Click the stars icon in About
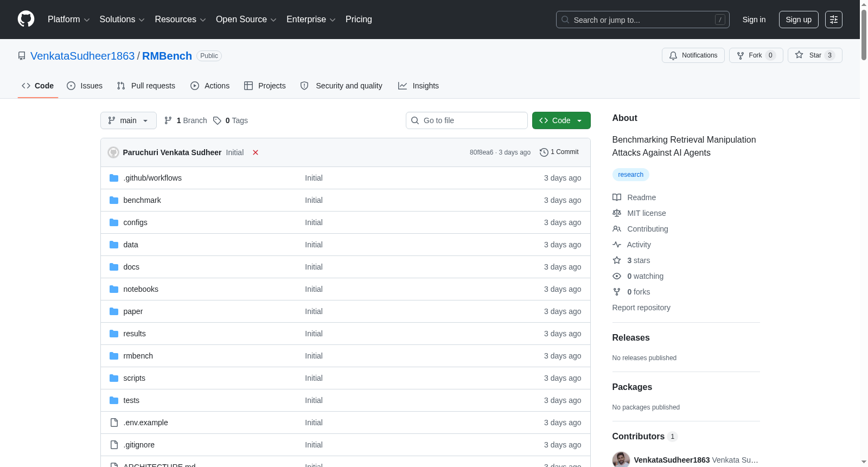The width and height of the screenshot is (868, 467). [617, 260]
